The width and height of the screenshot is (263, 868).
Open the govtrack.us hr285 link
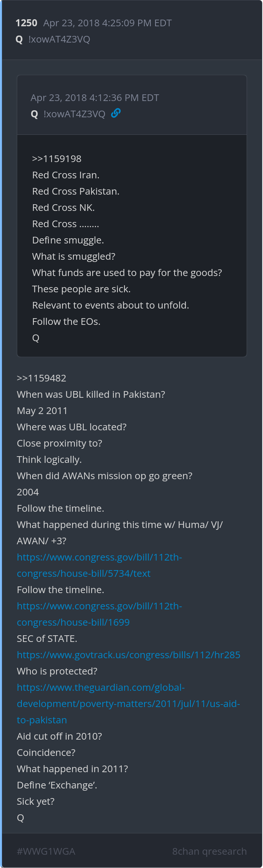(129, 655)
